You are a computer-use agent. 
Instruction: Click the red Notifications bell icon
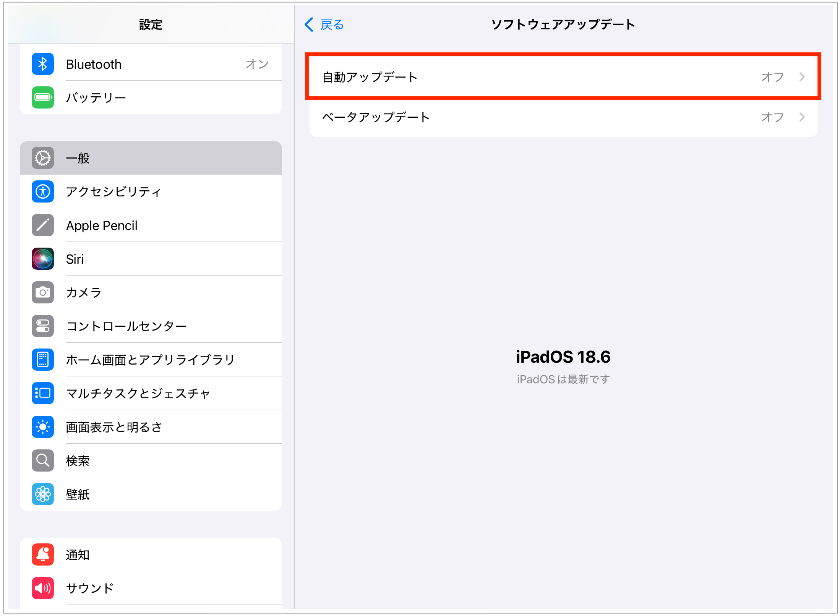[42, 554]
